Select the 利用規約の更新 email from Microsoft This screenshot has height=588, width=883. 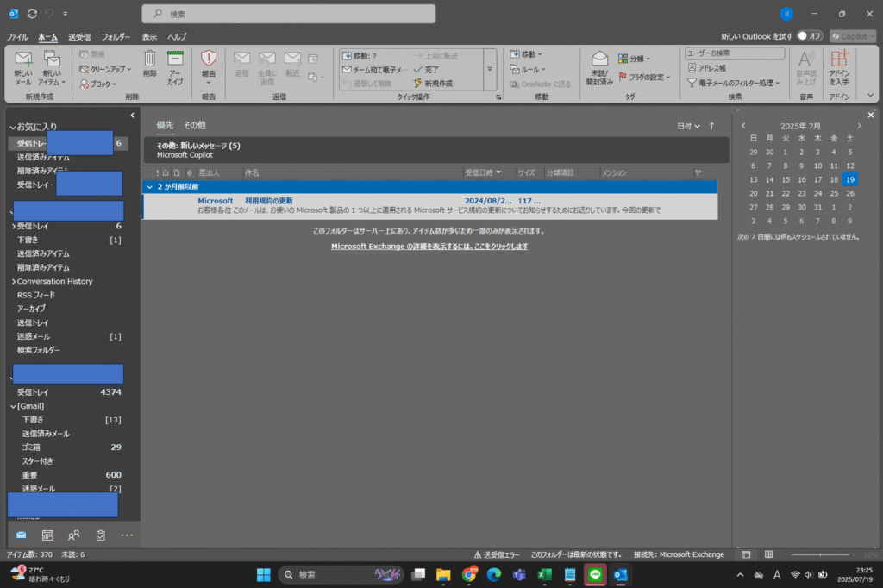[x=430, y=205]
